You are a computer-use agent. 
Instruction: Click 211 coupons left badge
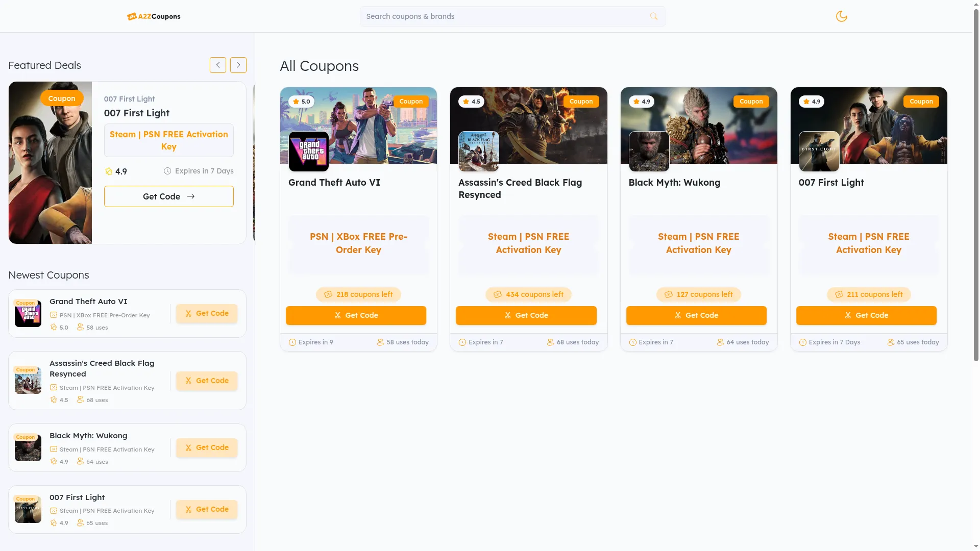[869, 294]
